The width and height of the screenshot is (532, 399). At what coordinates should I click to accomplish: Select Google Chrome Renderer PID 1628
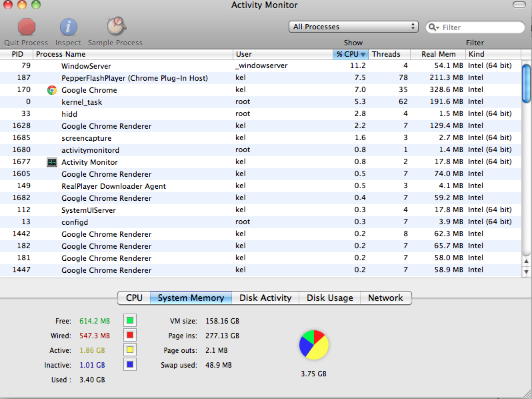coord(261,126)
